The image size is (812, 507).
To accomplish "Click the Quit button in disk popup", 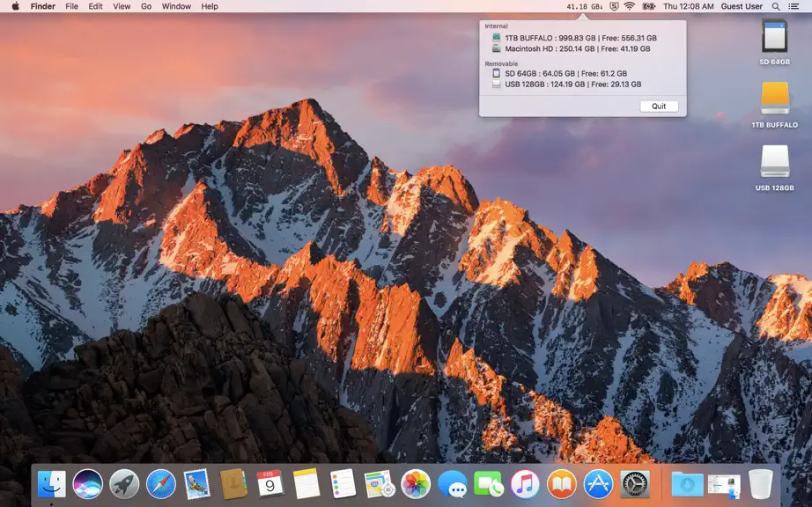I will 659,106.
